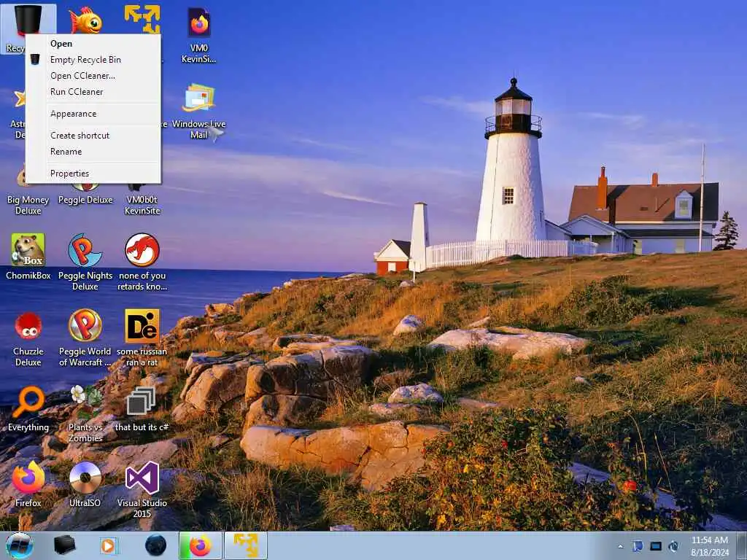747x560 pixels.
Task: Click the Action Center flag tray icon
Action: click(x=638, y=546)
